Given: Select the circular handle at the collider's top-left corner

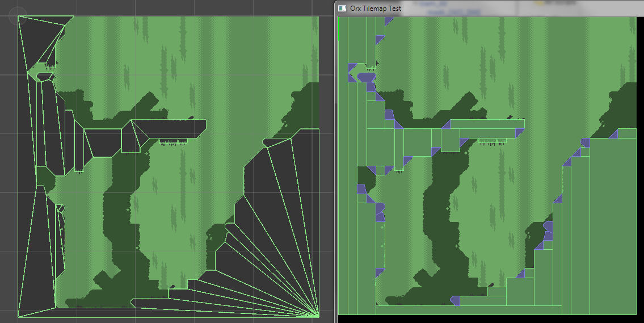Looking at the screenshot, I should [x=17, y=16].
